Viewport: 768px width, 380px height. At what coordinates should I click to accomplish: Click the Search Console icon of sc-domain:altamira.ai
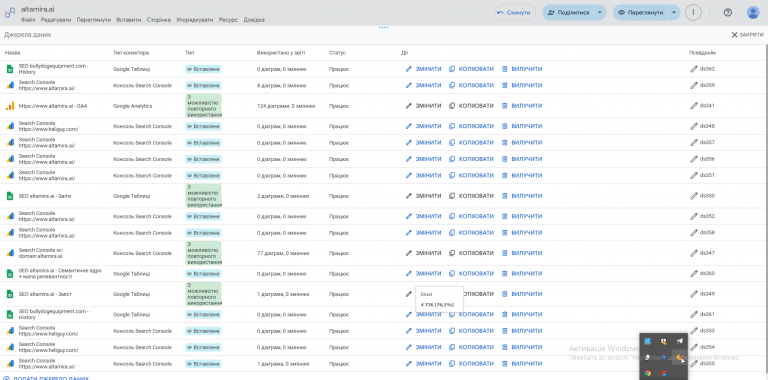pyautogui.click(x=10, y=253)
